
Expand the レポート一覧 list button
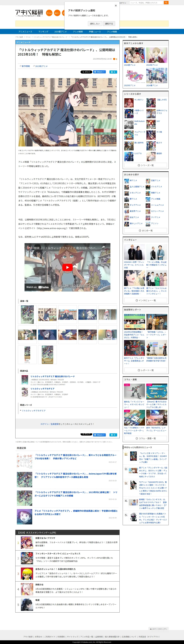click(x=146, y=370)
